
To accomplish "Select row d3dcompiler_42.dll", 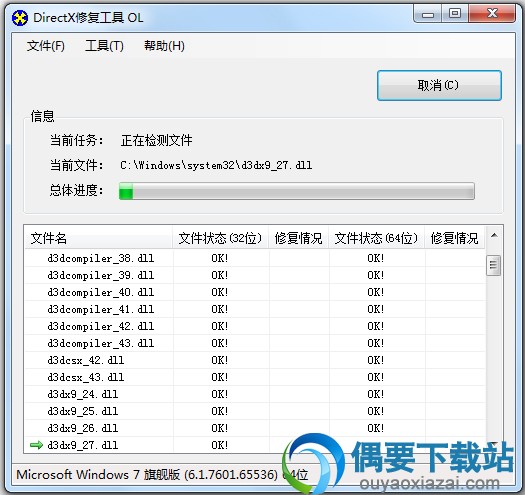I will click(255, 326).
